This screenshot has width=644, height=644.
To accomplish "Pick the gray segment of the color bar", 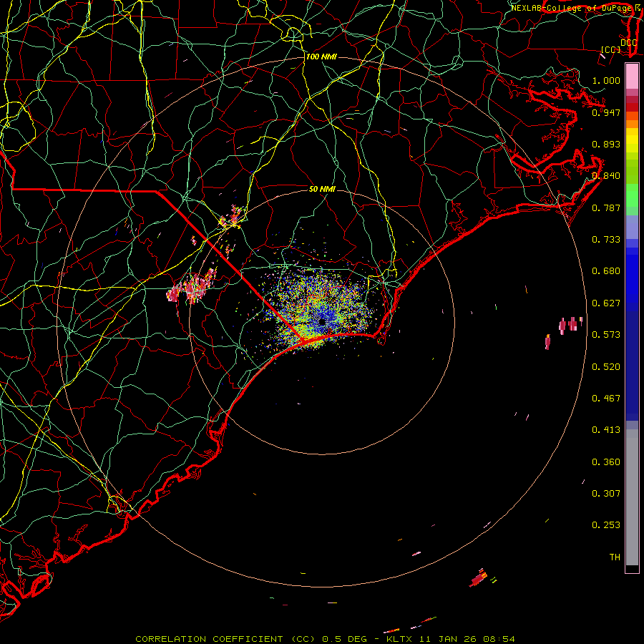I will [632, 497].
